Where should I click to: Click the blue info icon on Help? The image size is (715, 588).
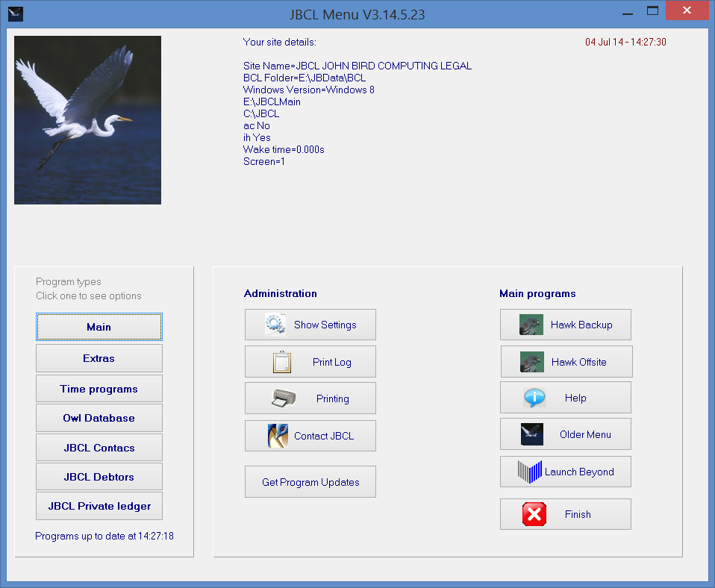(534, 398)
